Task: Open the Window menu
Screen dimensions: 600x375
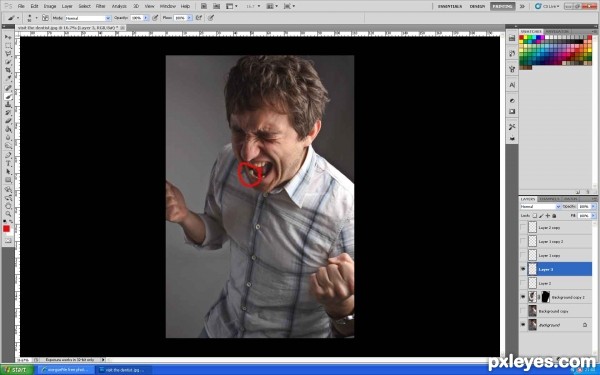Action: 168,6
